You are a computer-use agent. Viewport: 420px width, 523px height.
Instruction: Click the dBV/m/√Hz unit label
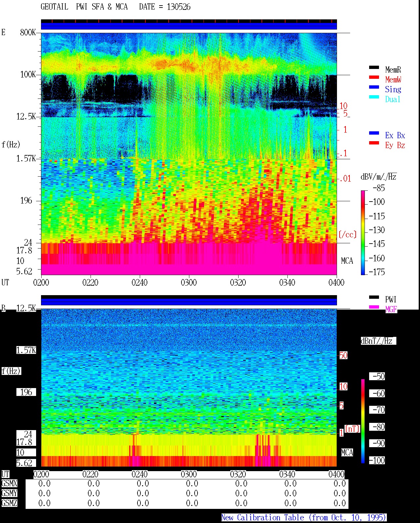coord(379,177)
